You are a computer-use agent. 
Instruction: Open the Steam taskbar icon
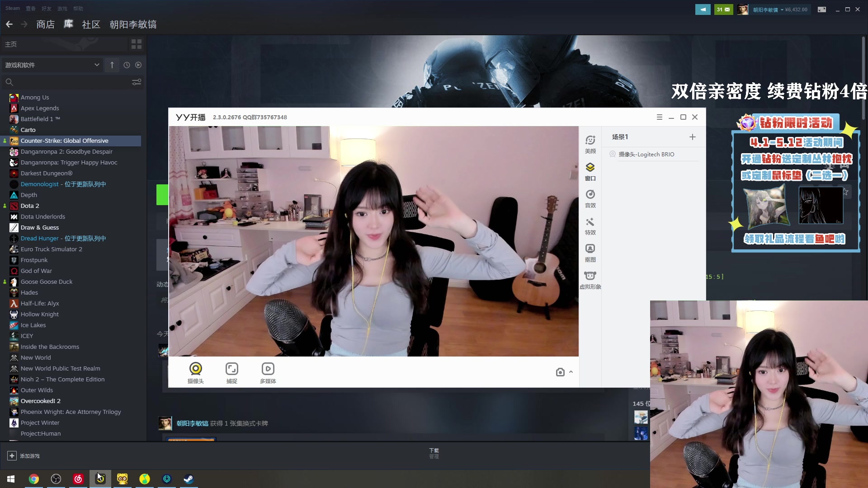click(x=189, y=479)
